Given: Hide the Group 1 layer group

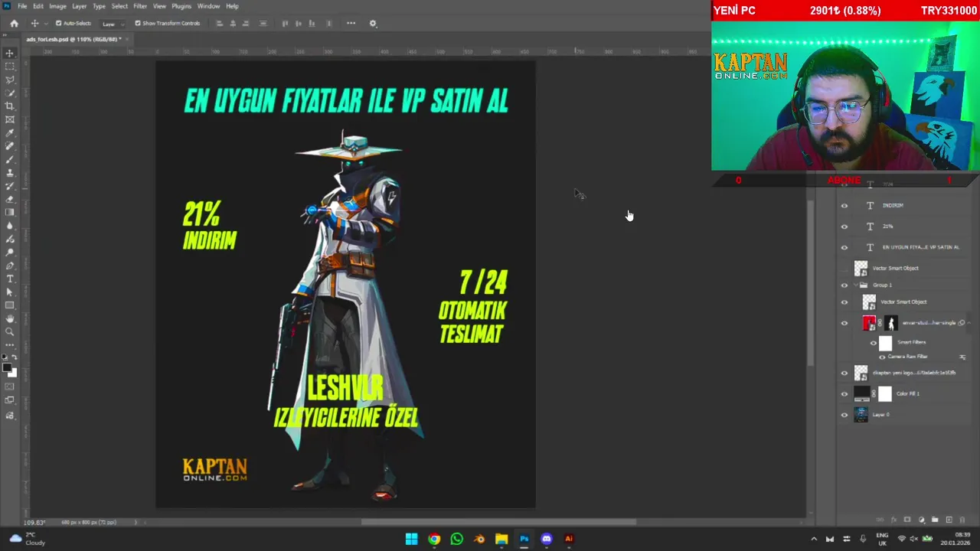Looking at the screenshot, I should 844,285.
